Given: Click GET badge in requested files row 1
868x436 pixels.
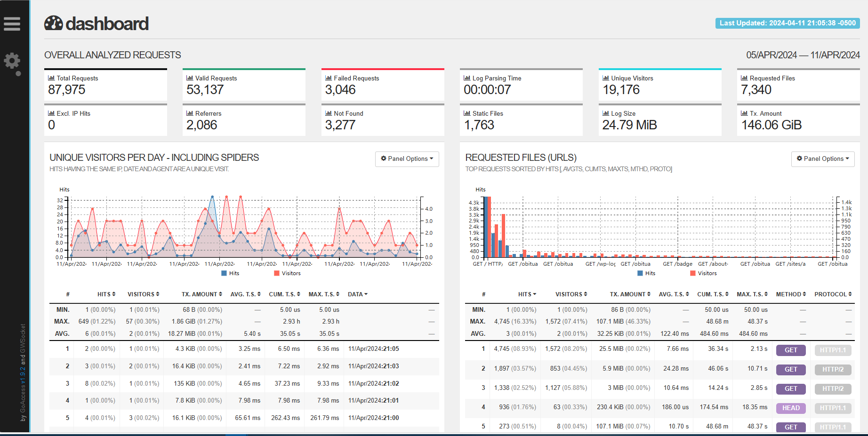Looking at the screenshot, I should [791, 350].
